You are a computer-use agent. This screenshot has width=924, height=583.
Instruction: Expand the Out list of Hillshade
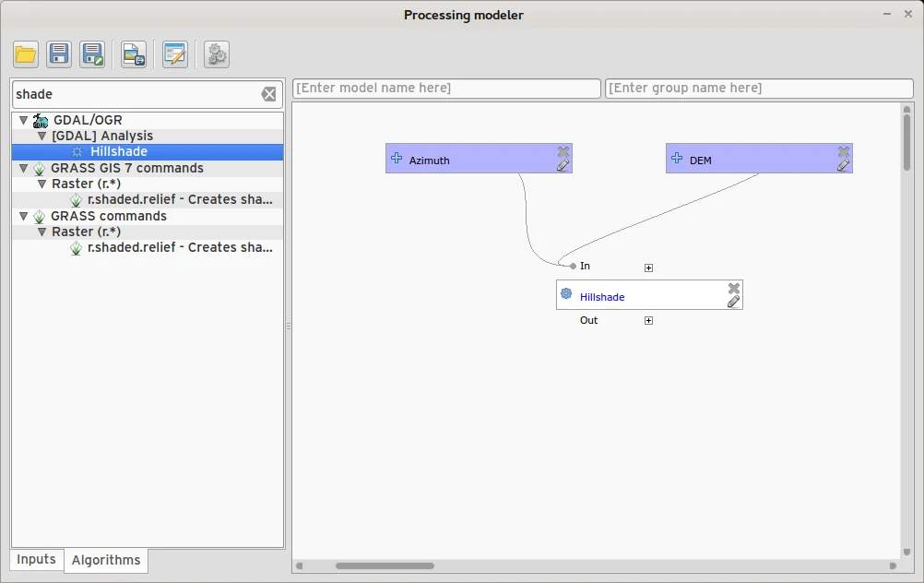[648, 321]
